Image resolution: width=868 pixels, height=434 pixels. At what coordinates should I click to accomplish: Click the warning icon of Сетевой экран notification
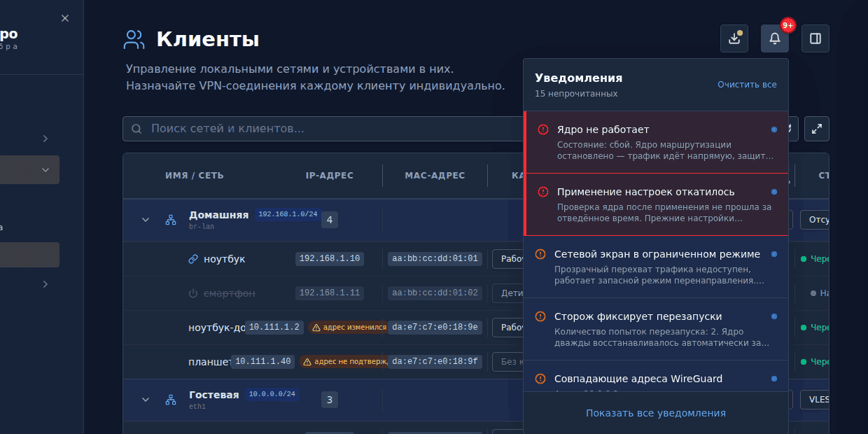pos(540,254)
